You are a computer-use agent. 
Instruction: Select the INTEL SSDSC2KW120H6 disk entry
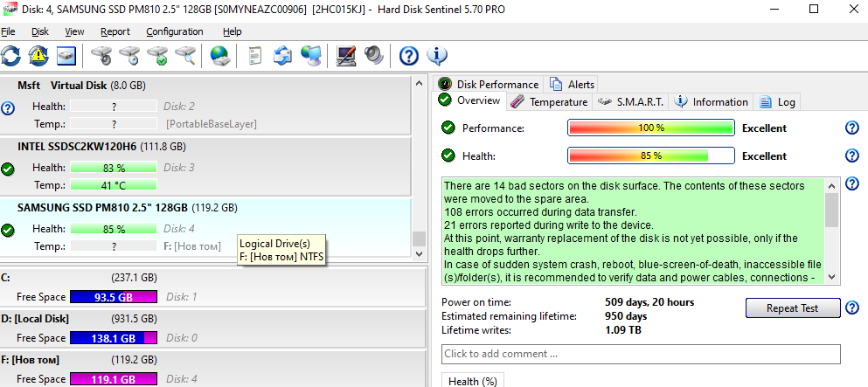click(205, 166)
